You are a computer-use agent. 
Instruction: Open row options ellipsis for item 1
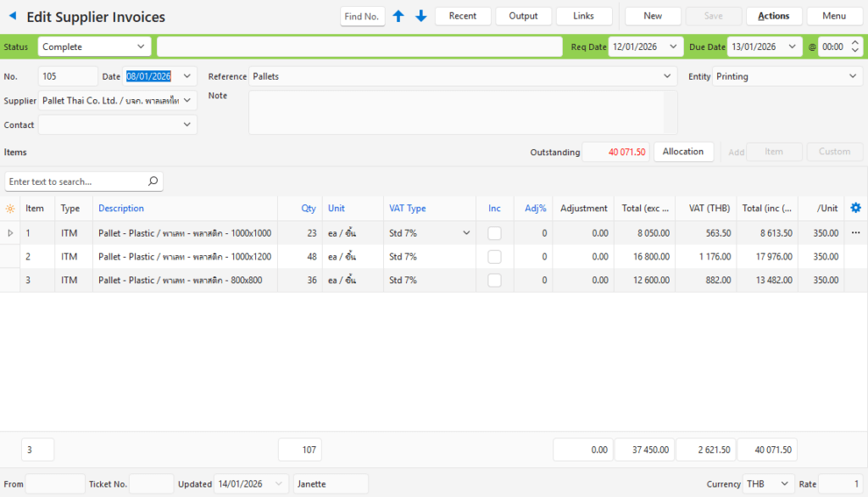coord(855,232)
